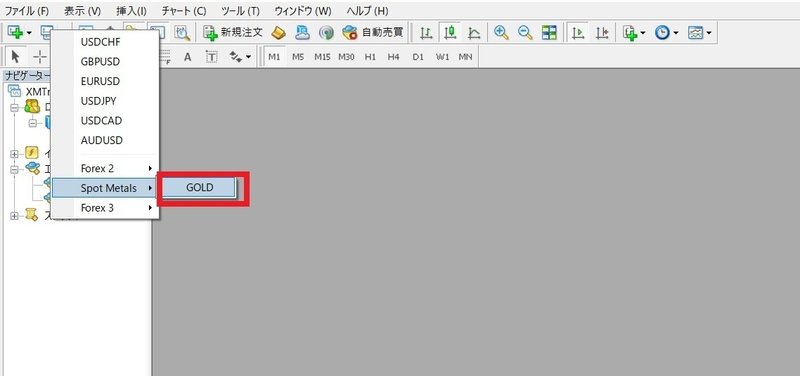800x376 pixels.
Task: Click the green signals broadcast icon
Action: (x=326, y=33)
